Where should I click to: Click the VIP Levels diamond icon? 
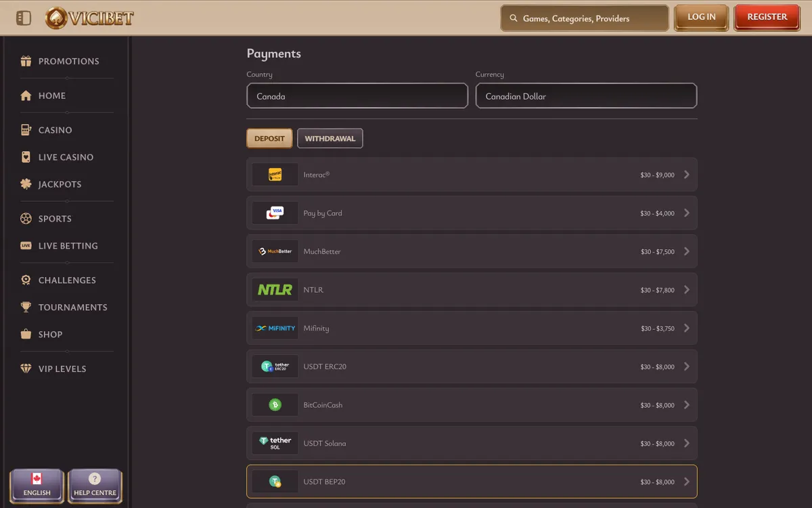26,369
